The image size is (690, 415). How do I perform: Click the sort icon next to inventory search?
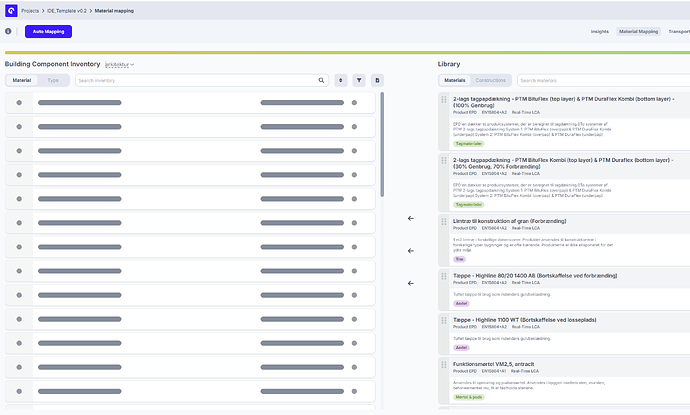[341, 80]
